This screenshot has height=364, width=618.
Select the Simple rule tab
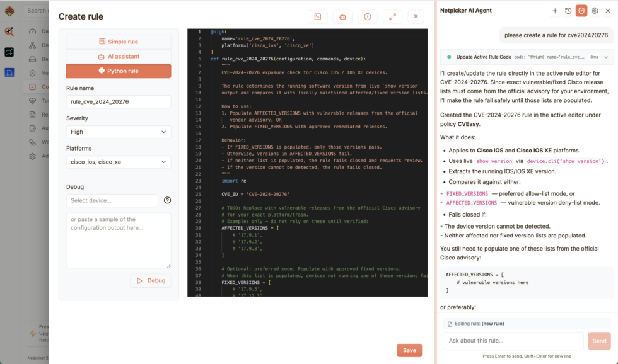(x=119, y=42)
